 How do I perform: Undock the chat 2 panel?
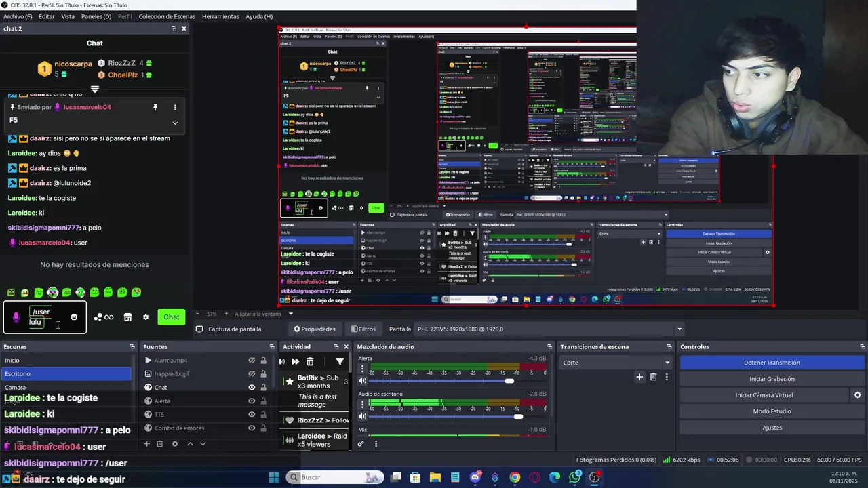click(174, 28)
